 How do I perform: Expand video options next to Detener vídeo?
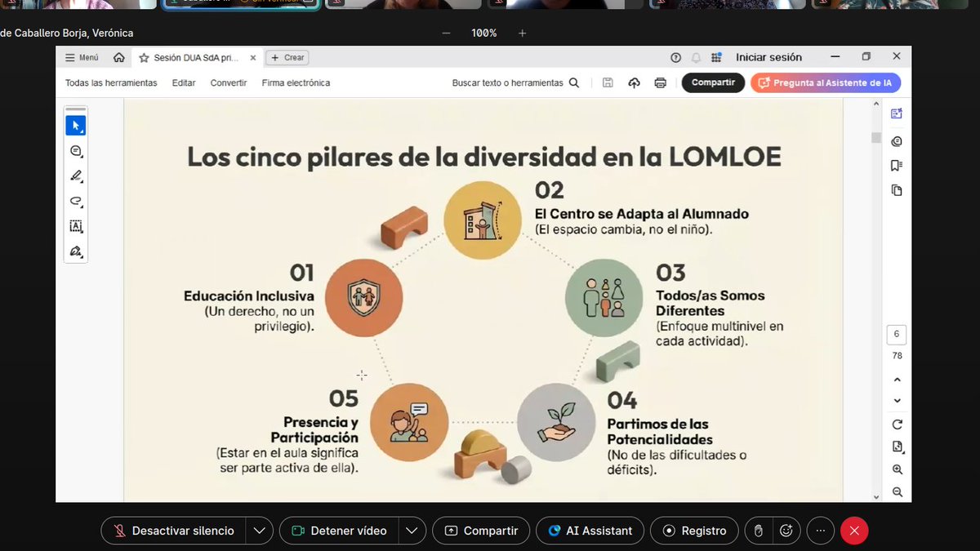pyautogui.click(x=413, y=531)
